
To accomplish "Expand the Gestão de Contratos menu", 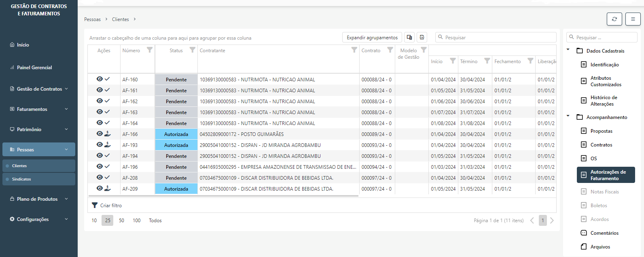I will [39, 89].
